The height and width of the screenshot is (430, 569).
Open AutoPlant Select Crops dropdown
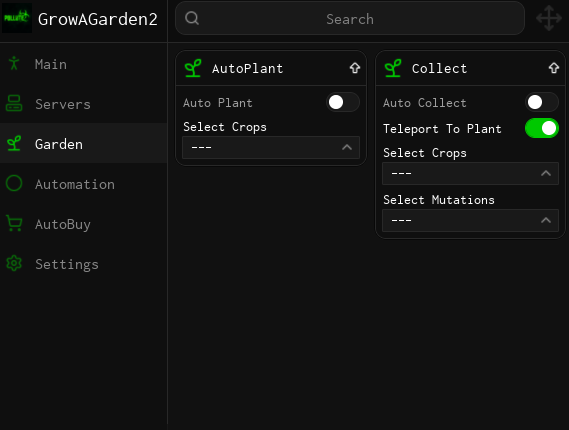click(x=271, y=147)
